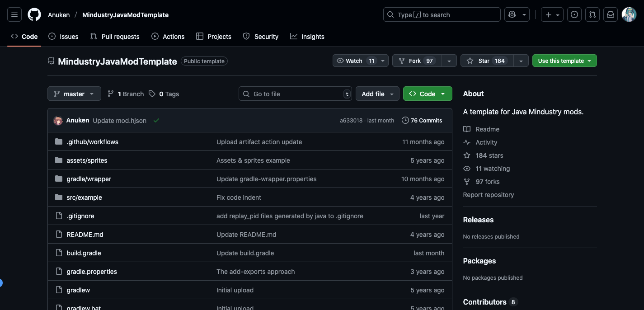Screen dimensions: 644x310
Task: Switch to the Actions tab
Action: pyautogui.click(x=168, y=37)
